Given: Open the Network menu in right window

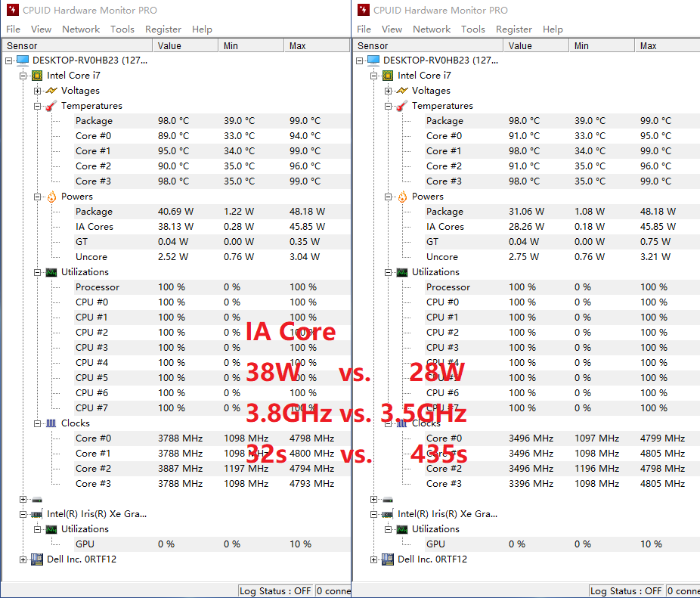Looking at the screenshot, I should 432,29.
